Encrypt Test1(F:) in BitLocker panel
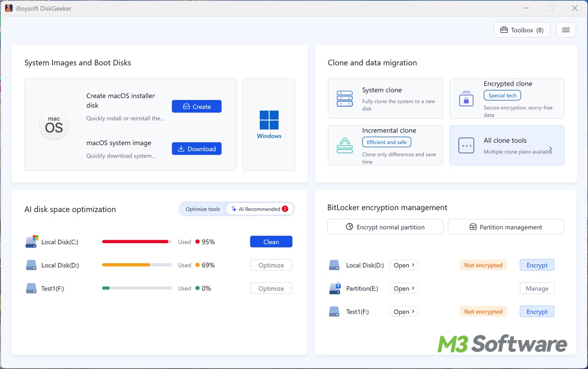Image resolution: width=588 pixels, height=369 pixels. coord(537,311)
